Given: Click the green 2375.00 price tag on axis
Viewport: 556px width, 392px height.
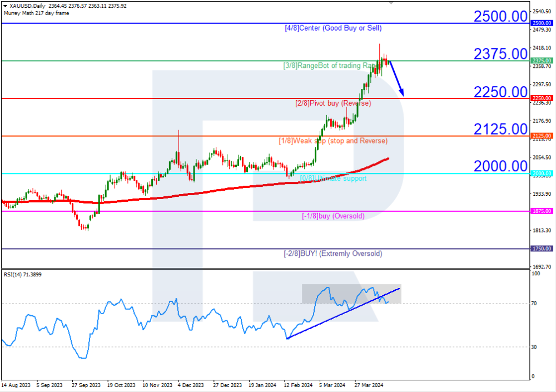Looking at the screenshot, I should point(541,60).
